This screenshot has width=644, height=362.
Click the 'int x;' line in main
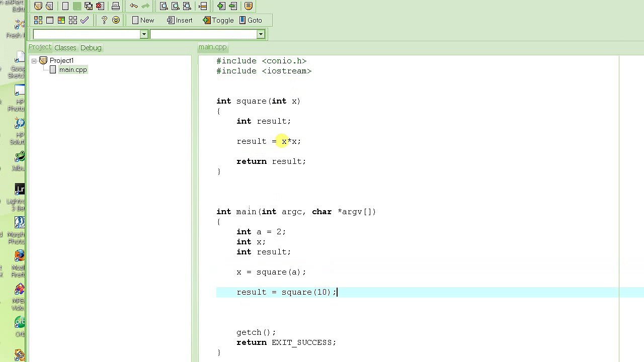(251, 242)
